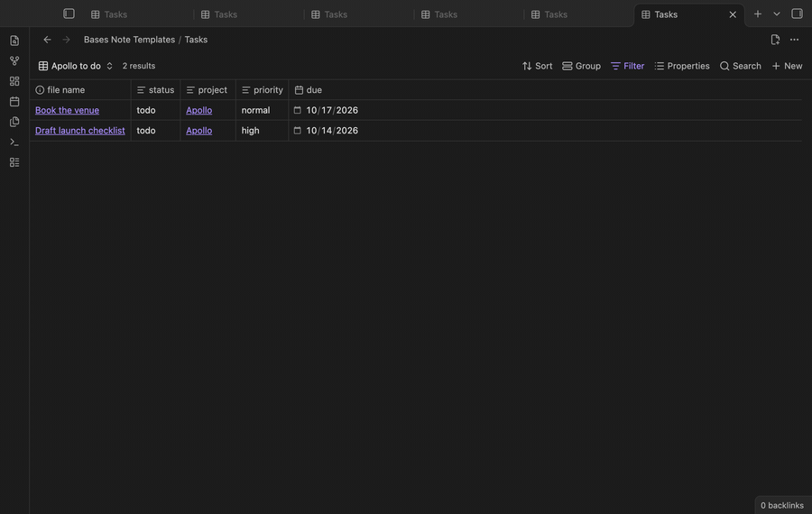Toggle the left sidebar panel icon
The width and height of the screenshot is (812, 514).
click(69, 14)
